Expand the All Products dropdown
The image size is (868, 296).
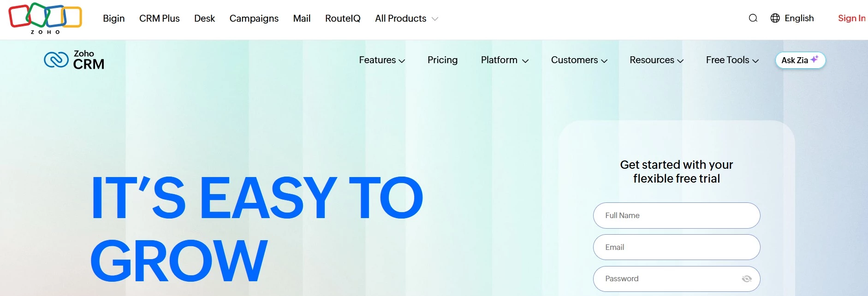tap(406, 18)
